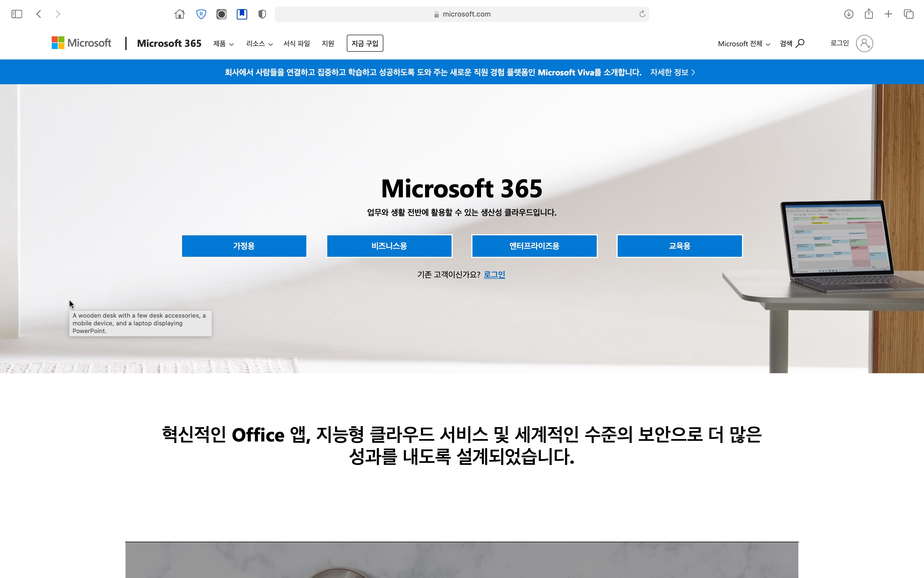The width and height of the screenshot is (924, 578).
Task: Show the tab overview icon
Action: [x=908, y=14]
